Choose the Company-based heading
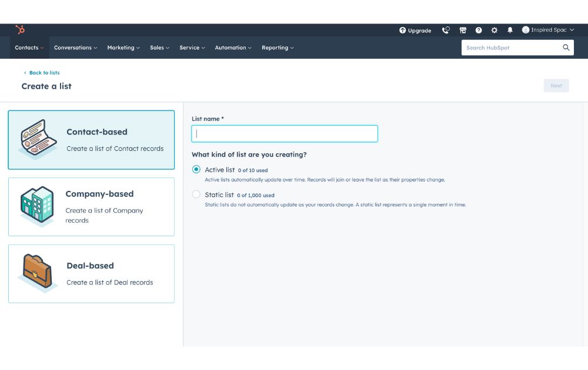The width and height of the screenshot is (588, 370). pos(99,194)
